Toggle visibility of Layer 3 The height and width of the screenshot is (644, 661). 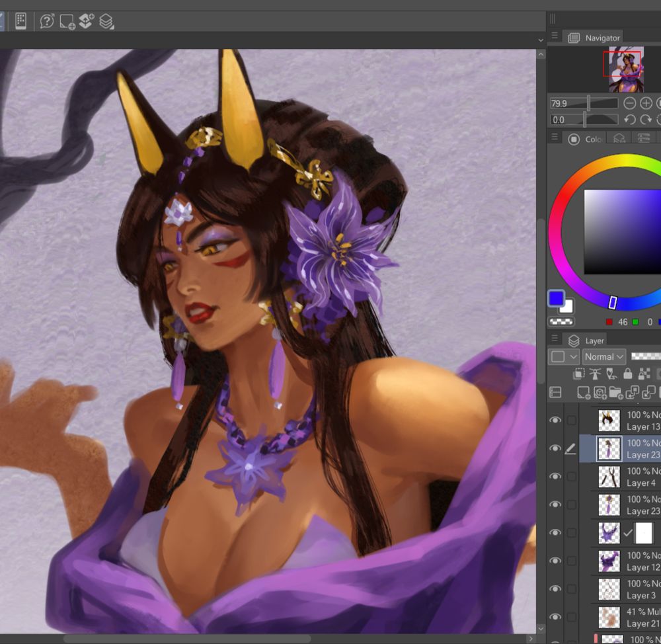556,588
